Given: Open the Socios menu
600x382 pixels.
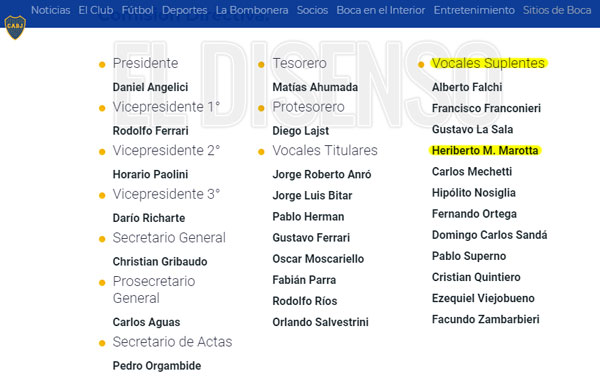Looking at the screenshot, I should [x=312, y=10].
